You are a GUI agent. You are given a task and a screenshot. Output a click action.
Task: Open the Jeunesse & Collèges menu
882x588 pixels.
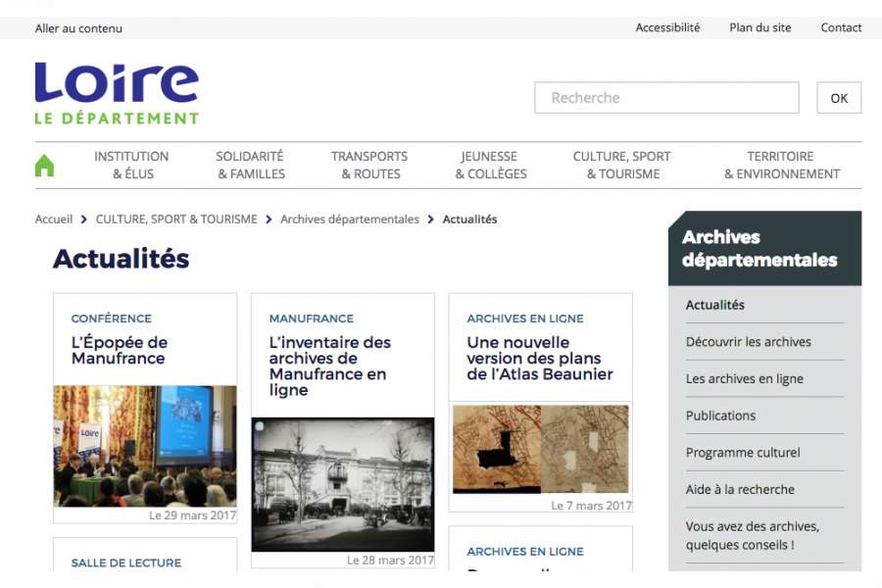coord(491,165)
